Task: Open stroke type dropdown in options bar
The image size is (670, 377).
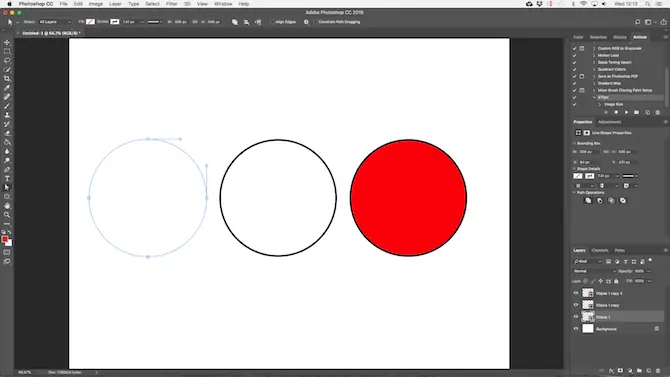Action: click(x=154, y=22)
